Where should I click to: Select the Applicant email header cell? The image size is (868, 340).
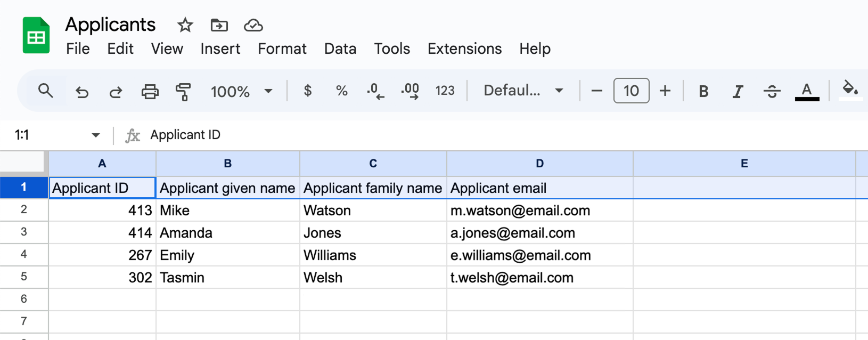click(540, 188)
